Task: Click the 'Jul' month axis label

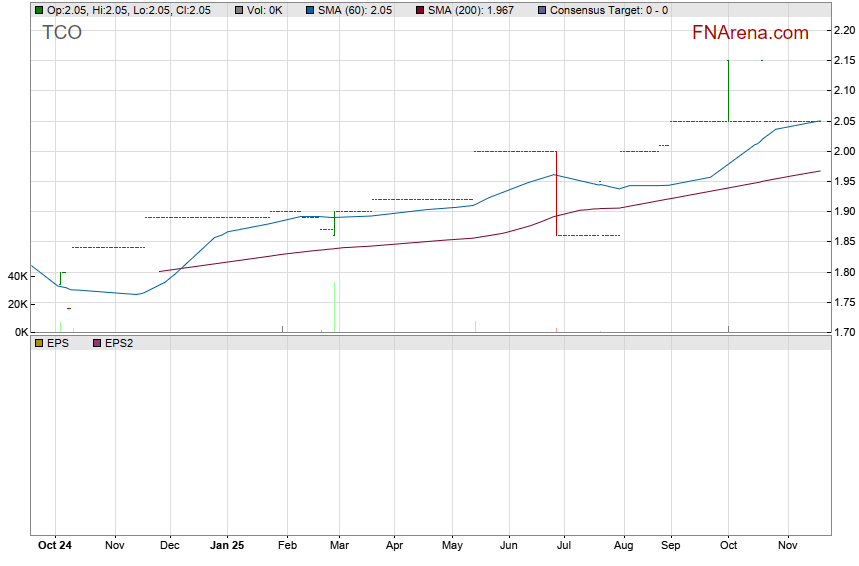Action: 563,546
